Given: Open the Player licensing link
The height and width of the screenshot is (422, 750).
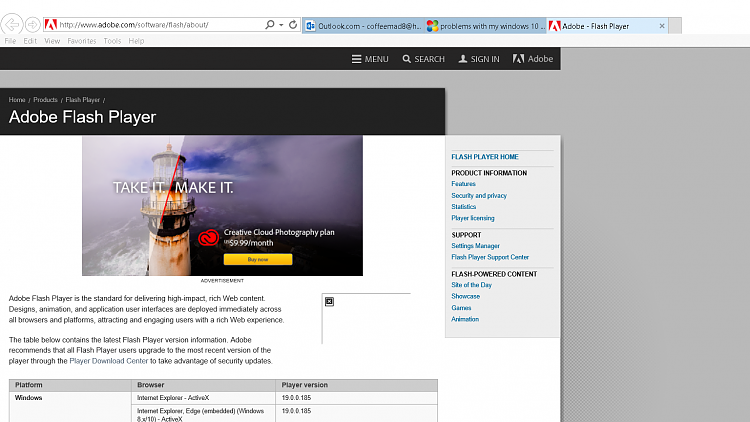Looking at the screenshot, I should [x=473, y=218].
